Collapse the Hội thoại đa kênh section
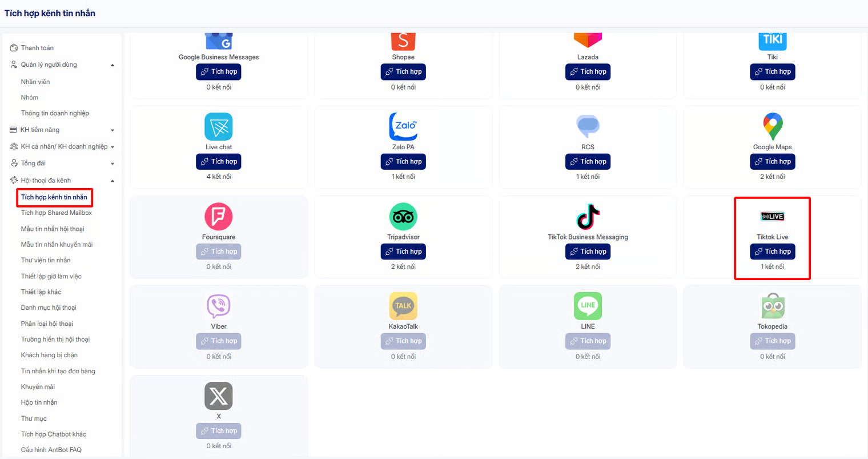This screenshot has height=459, width=868. (x=112, y=181)
